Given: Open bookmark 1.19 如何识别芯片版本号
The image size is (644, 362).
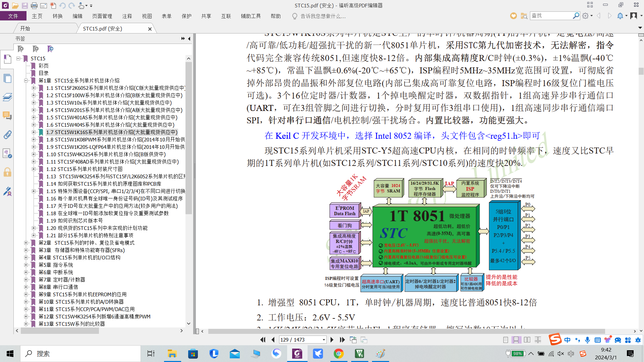Looking at the screenshot, I should (75, 221).
